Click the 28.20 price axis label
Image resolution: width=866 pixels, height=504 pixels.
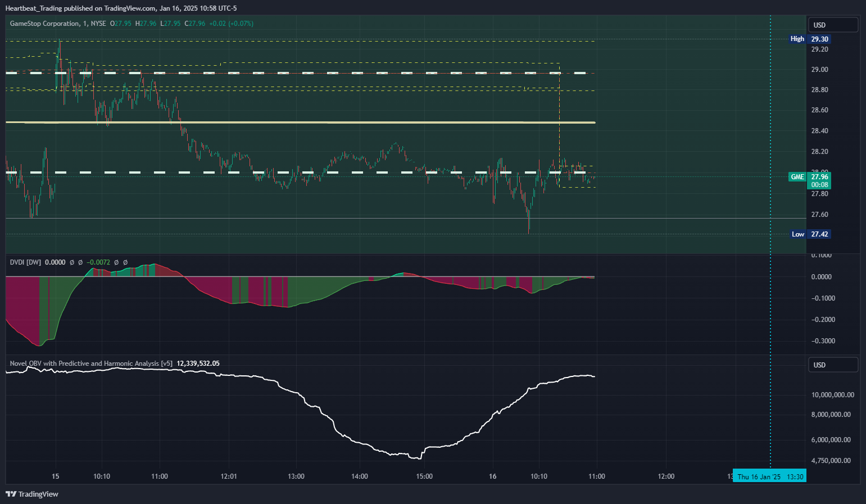click(819, 152)
